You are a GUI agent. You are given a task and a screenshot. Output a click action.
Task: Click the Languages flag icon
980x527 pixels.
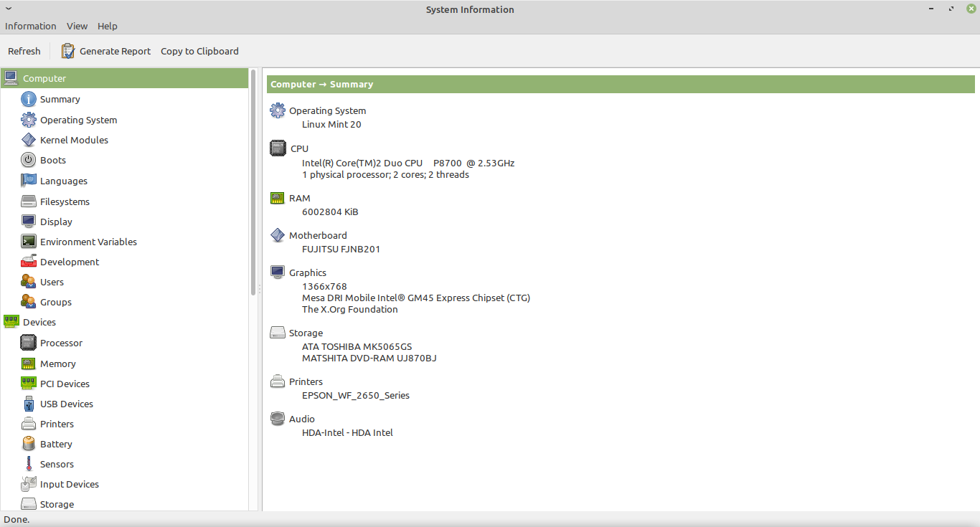click(29, 181)
